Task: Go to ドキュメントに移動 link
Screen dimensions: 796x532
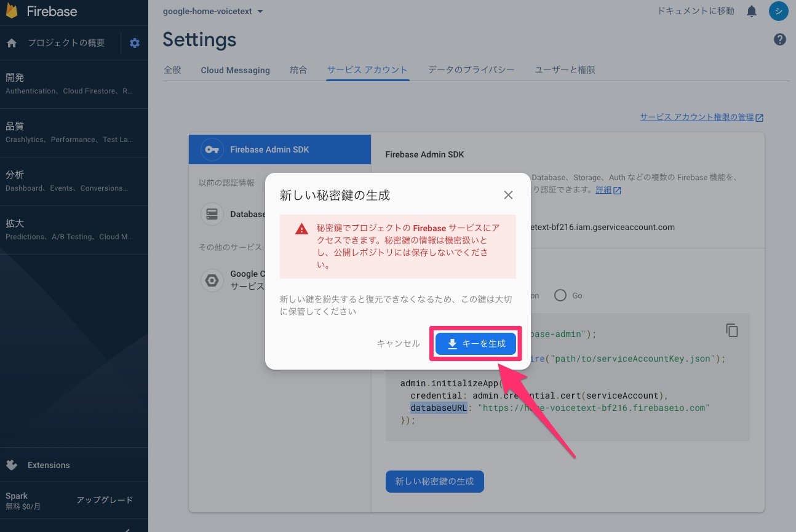Action: (696, 11)
